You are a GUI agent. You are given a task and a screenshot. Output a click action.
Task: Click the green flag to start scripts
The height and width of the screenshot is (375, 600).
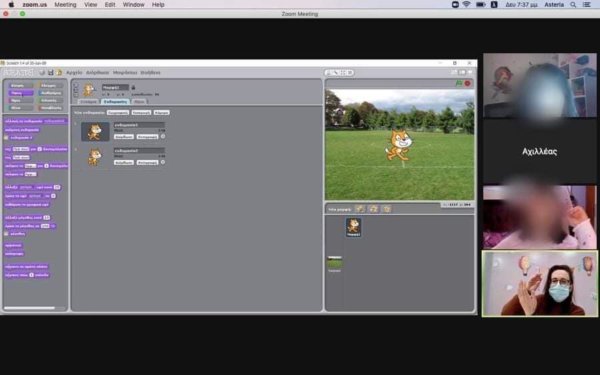pyautogui.click(x=459, y=83)
